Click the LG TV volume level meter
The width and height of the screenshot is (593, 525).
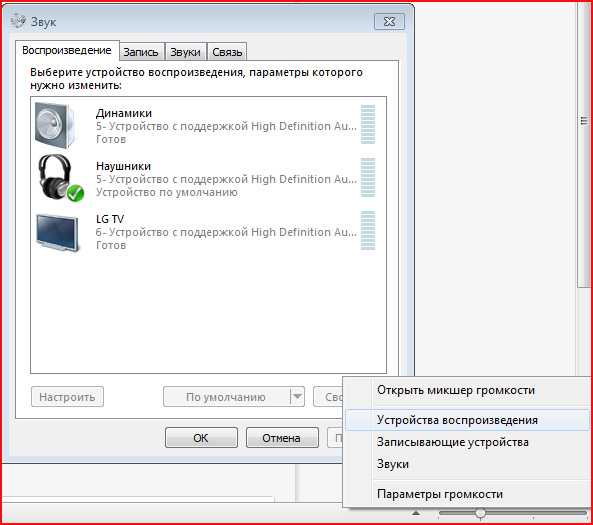coord(368,230)
